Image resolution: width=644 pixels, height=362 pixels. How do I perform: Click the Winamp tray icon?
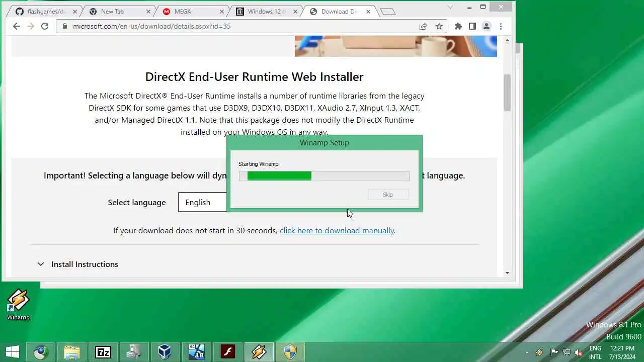[539, 352]
